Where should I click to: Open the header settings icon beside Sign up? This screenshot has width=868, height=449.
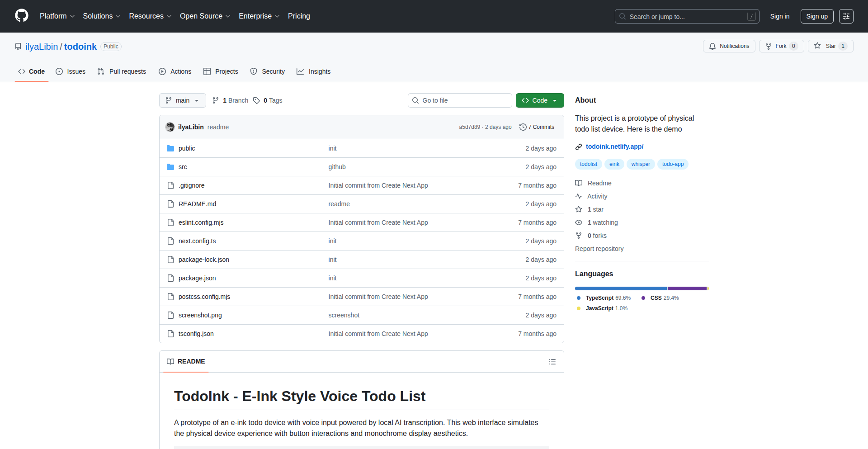846,16
